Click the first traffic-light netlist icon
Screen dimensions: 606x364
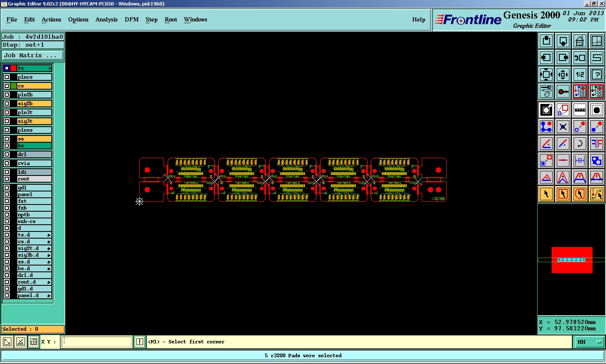click(x=580, y=91)
